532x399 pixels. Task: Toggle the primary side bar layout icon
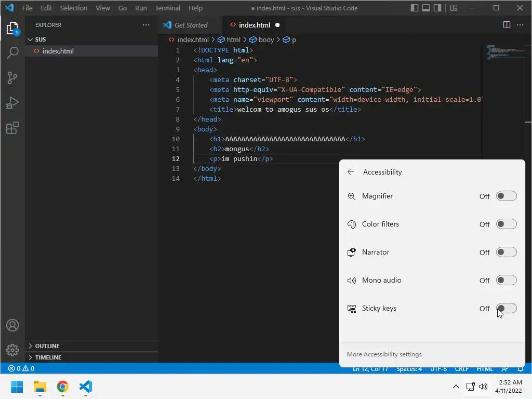tap(414, 8)
